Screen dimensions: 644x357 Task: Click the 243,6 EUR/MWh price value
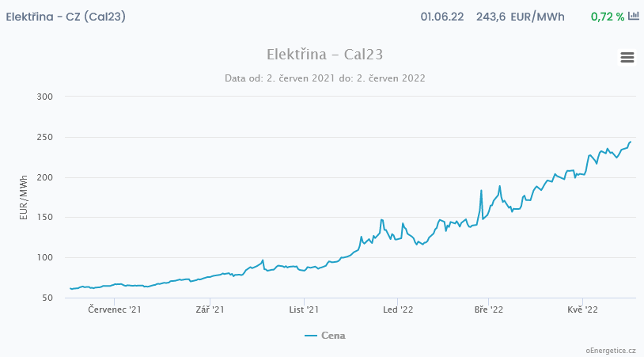pos(520,17)
